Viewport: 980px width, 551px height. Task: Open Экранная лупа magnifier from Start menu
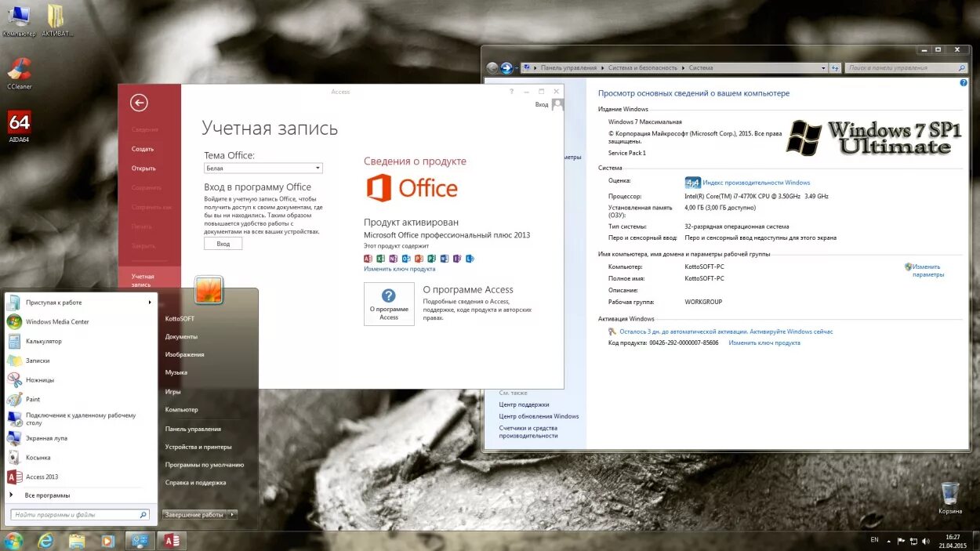point(81,438)
